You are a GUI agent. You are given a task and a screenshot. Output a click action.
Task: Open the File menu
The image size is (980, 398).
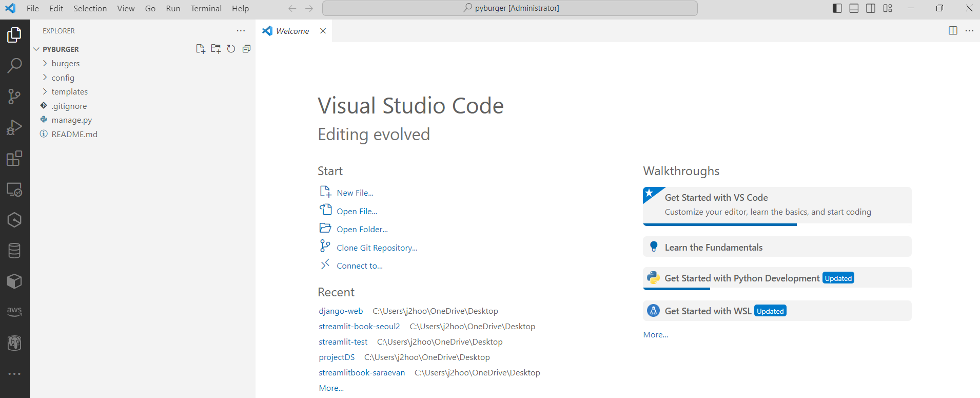(33, 8)
